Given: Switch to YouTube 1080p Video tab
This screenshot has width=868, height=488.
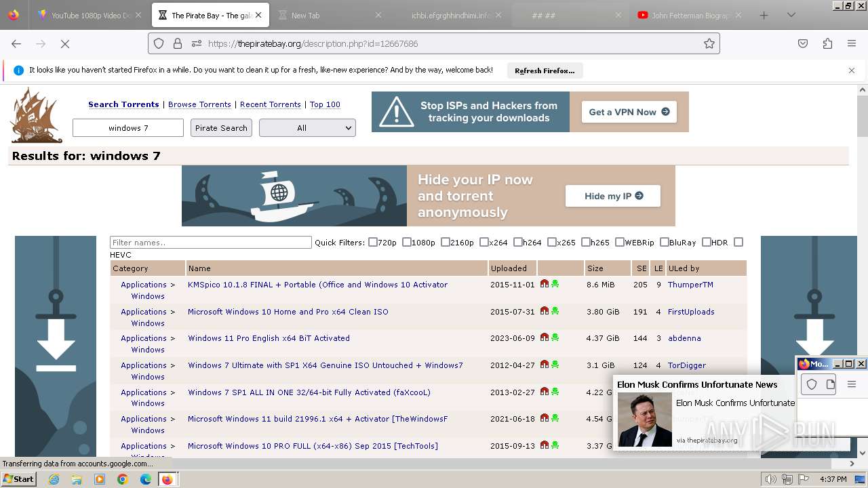Looking at the screenshot, I should click(x=90, y=15).
